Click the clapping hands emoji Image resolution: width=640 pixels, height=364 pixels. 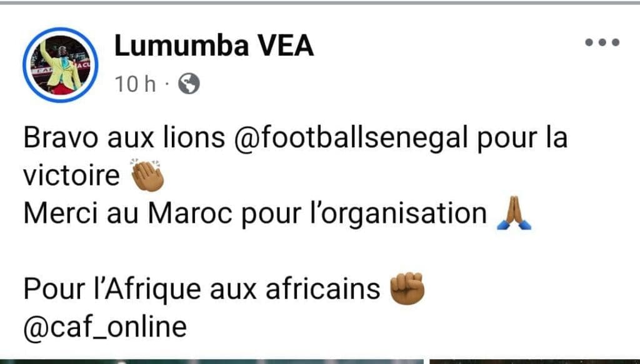point(147,175)
